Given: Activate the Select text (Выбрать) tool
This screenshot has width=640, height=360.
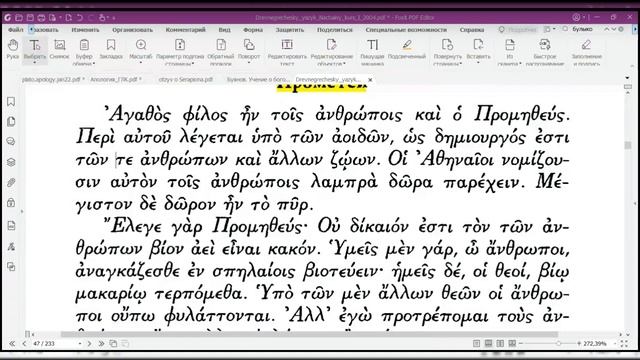Looking at the screenshot, I should pos(35,49).
